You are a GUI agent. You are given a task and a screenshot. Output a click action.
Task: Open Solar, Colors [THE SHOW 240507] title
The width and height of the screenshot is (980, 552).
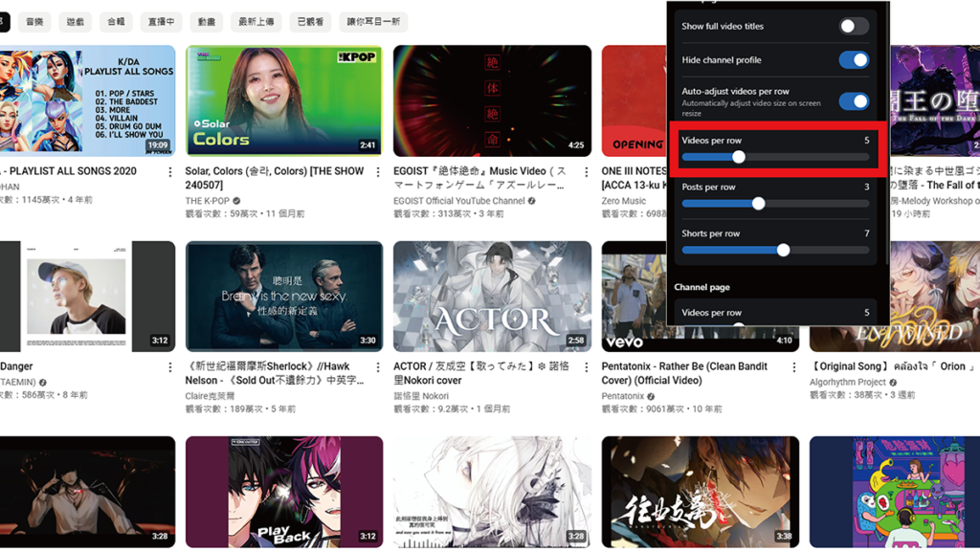point(275,178)
